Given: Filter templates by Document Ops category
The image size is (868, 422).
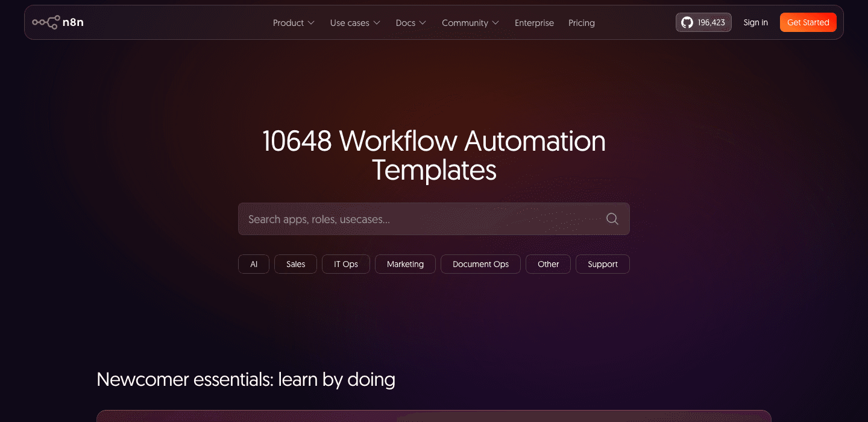Looking at the screenshot, I should (480, 264).
